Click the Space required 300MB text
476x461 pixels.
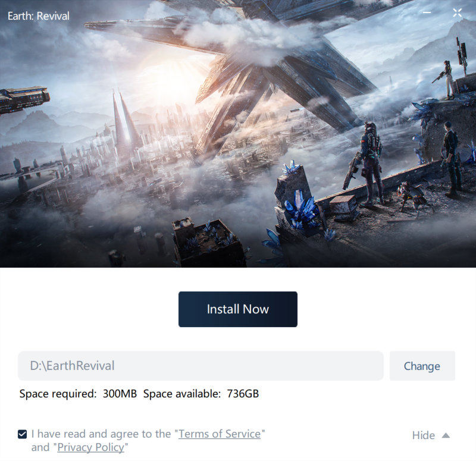pyautogui.click(x=78, y=394)
